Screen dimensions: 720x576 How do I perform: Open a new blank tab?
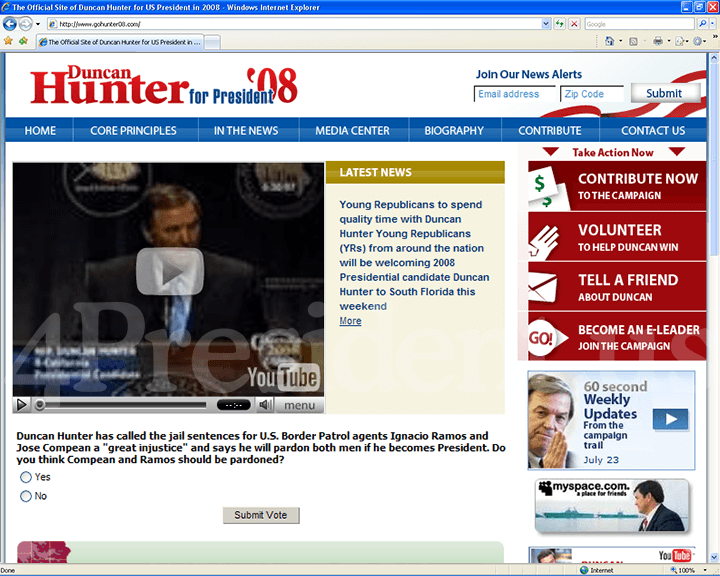click(212, 42)
